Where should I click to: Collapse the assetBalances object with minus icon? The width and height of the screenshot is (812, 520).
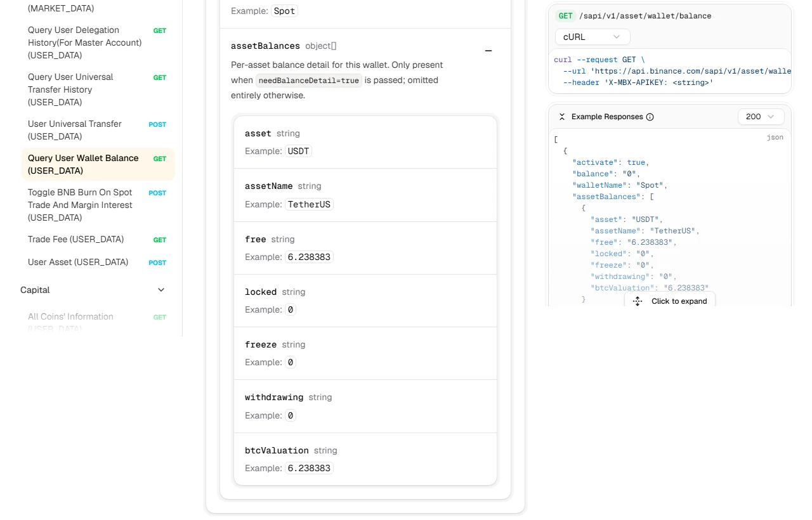tap(488, 51)
